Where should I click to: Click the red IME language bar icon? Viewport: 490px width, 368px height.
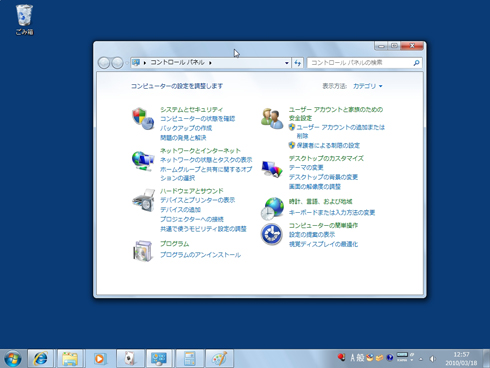click(341, 358)
